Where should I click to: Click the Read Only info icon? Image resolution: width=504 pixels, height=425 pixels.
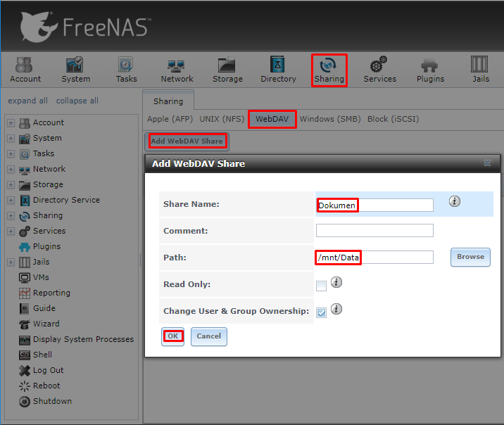click(x=336, y=282)
